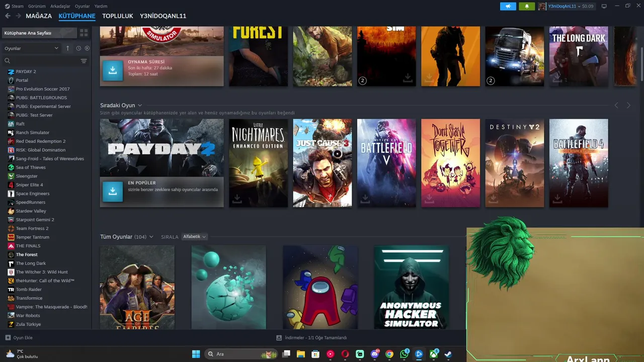Click Oyun Ekle to add a game

[x=19, y=338]
